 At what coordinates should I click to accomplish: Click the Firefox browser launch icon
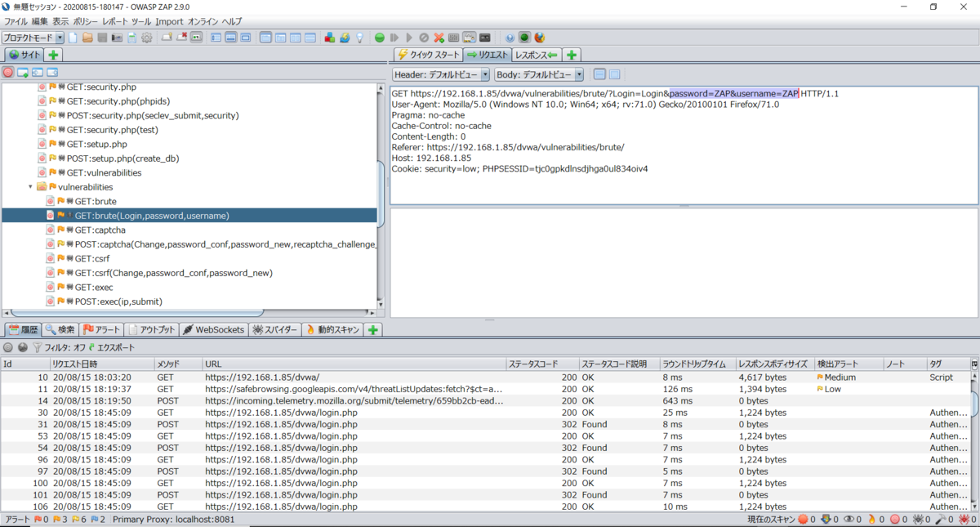coord(539,38)
